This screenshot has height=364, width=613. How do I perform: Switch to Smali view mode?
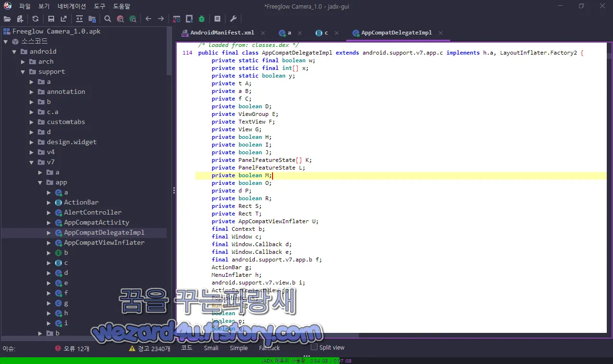[211, 348]
